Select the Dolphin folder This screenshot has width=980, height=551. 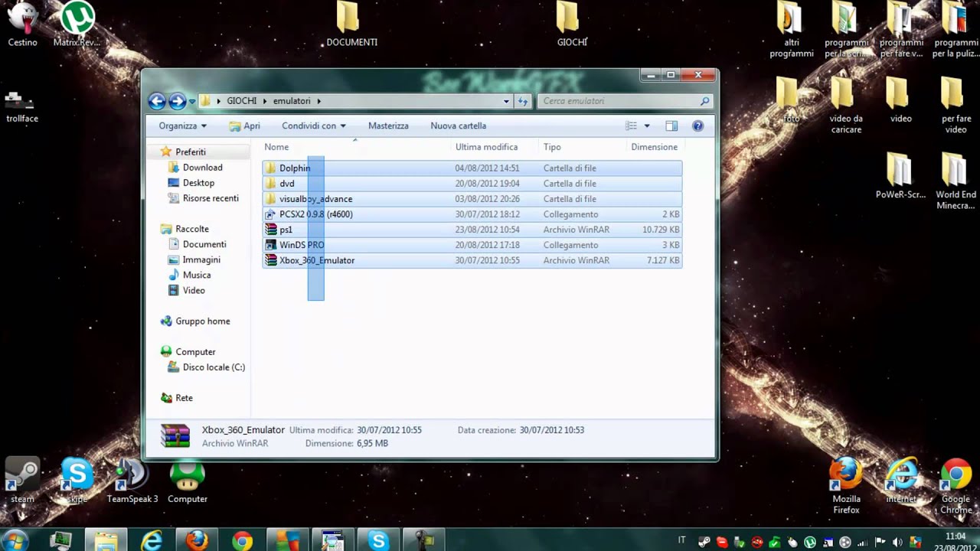(x=472, y=168)
